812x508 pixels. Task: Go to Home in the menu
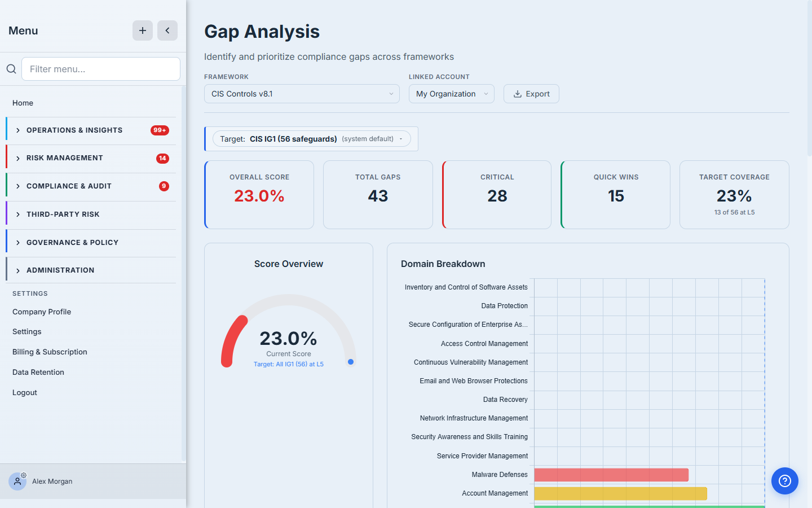click(23, 103)
